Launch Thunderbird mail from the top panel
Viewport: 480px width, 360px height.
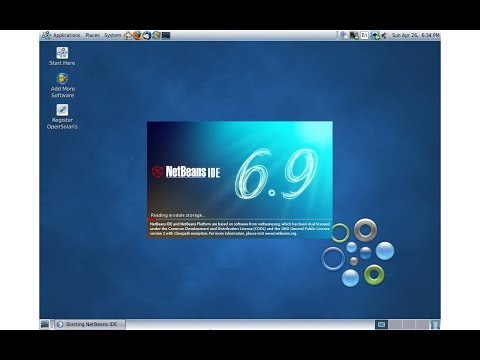(147, 35)
